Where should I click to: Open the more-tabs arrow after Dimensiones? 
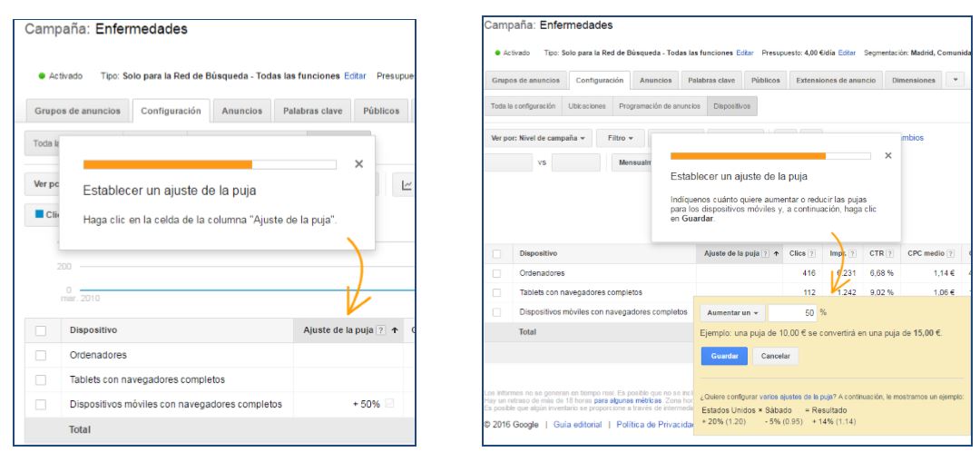(x=955, y=81)
